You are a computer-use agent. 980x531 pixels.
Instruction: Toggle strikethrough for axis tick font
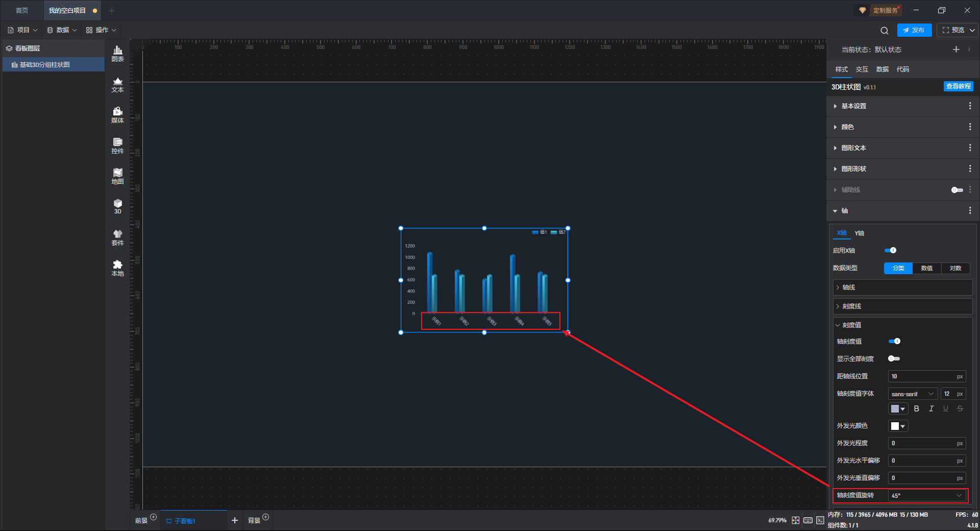[x=960, y=408]
